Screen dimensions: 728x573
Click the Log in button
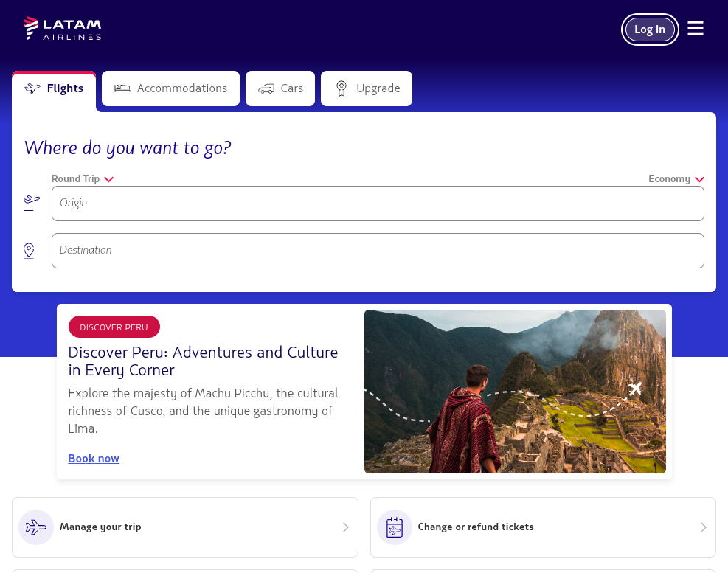point(650,29)
